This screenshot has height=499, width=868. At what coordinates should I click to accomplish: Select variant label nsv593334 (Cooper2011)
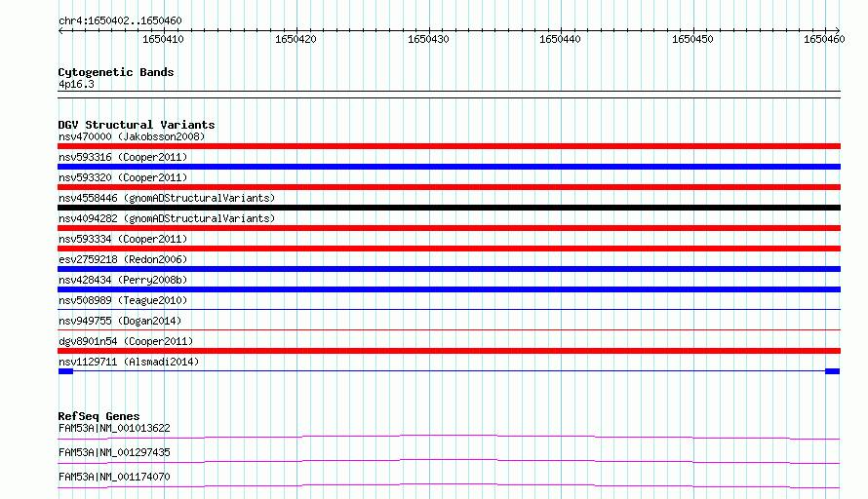coord(123,239)
